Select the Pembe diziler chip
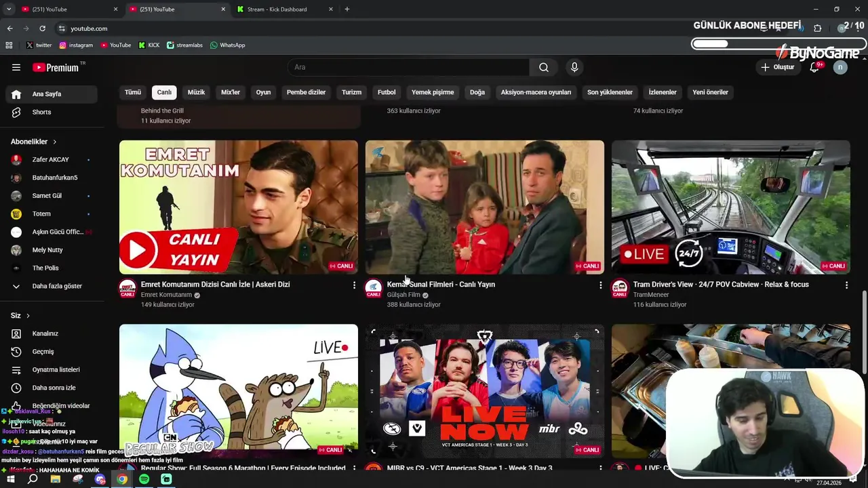 [x=306, y=92]
